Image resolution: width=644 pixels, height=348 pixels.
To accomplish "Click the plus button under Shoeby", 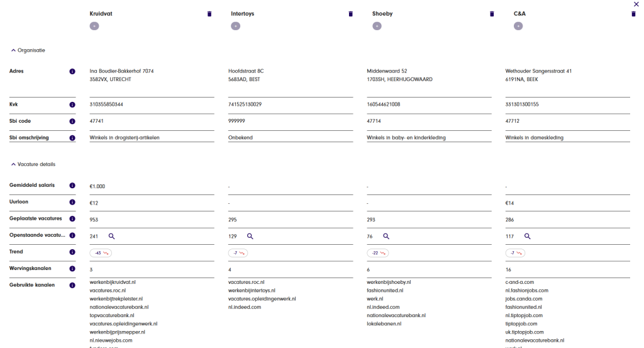I will [x=377, y=26].
